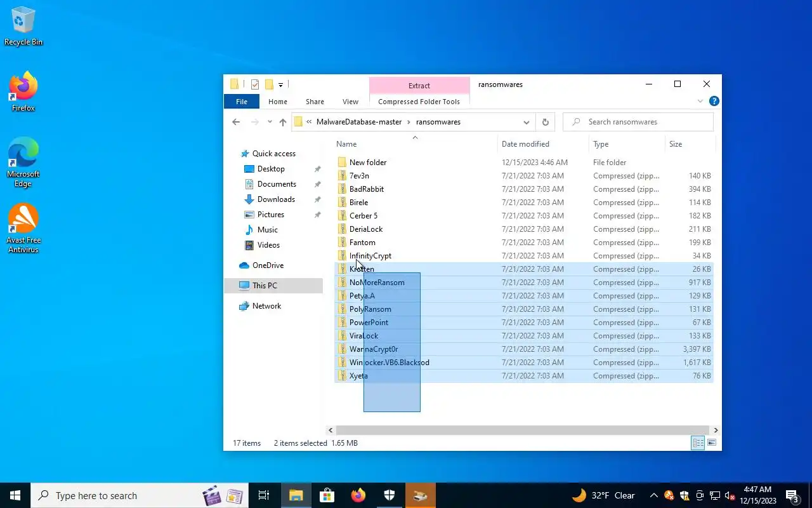The image size is (812, 508).
Task: Switch to Details view layout
Action: point(698,443)
